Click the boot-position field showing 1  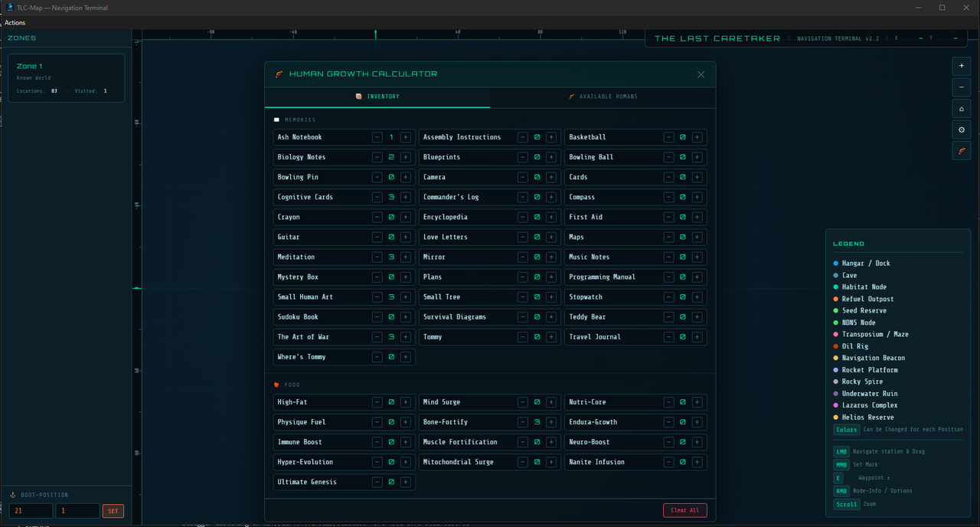coord(77,511)
